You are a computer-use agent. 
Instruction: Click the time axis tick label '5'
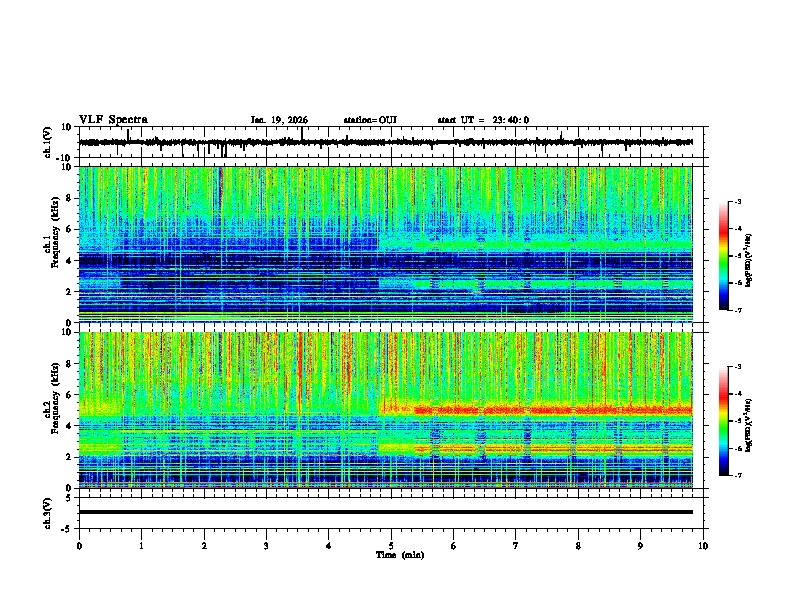(391, 546)
